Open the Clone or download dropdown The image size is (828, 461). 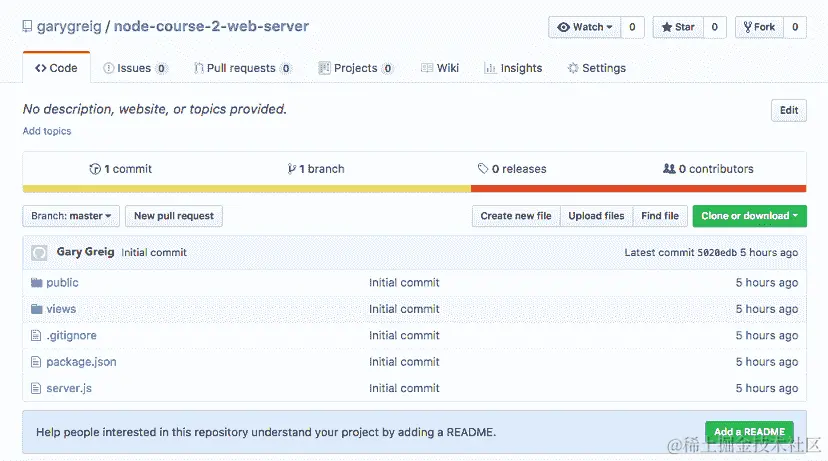749,216
